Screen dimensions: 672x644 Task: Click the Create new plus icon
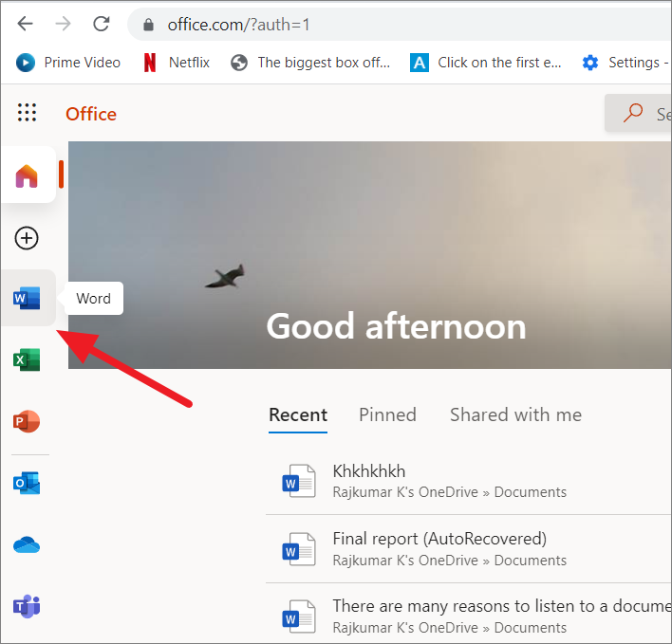coord(27,238)
